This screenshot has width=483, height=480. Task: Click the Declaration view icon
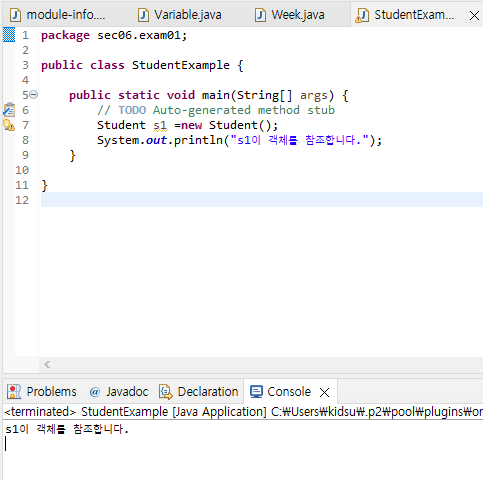click(x=166, y=392)
